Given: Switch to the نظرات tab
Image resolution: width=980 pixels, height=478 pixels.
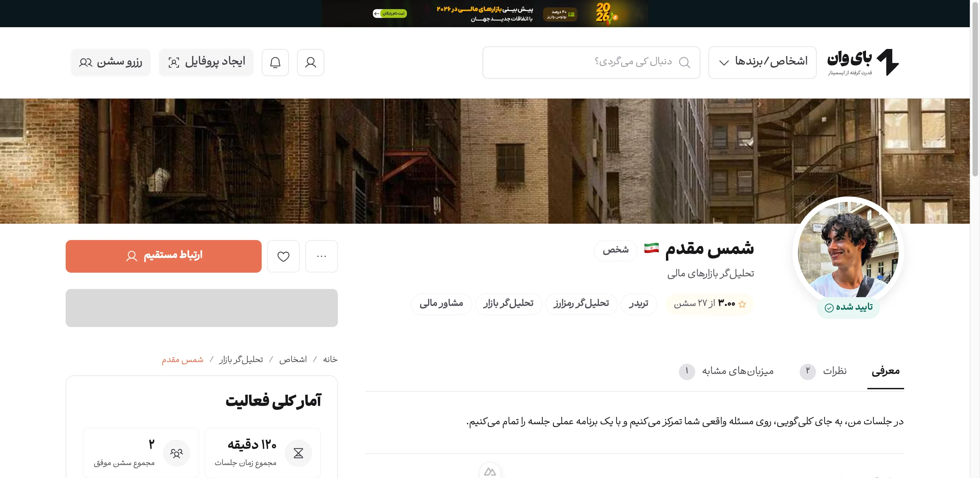Looking at the screenshot, I should point(823,371).
